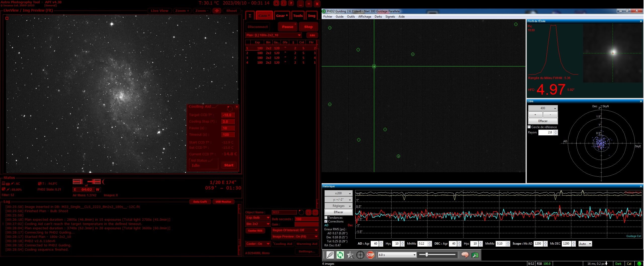Open APT help question mark icon
Image resolution: width=644 pixels, height=266 pixels.
[291, 3]
